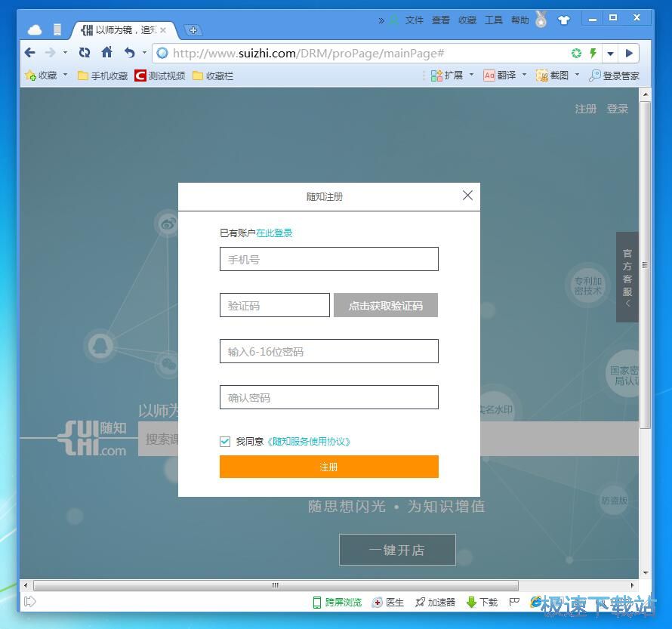Expand the hidden menu chevron »

point(381,20)
